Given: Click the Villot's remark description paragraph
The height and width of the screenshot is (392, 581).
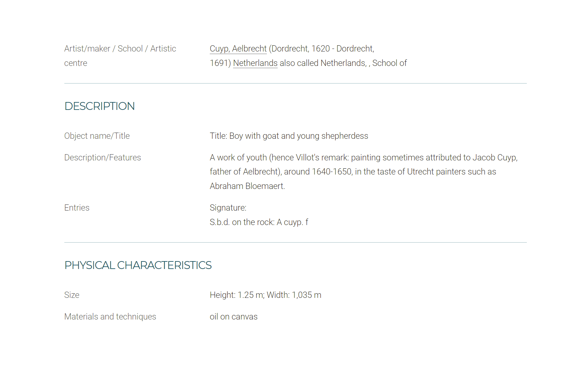Looking at the screenshot, I should click(364, 172).
